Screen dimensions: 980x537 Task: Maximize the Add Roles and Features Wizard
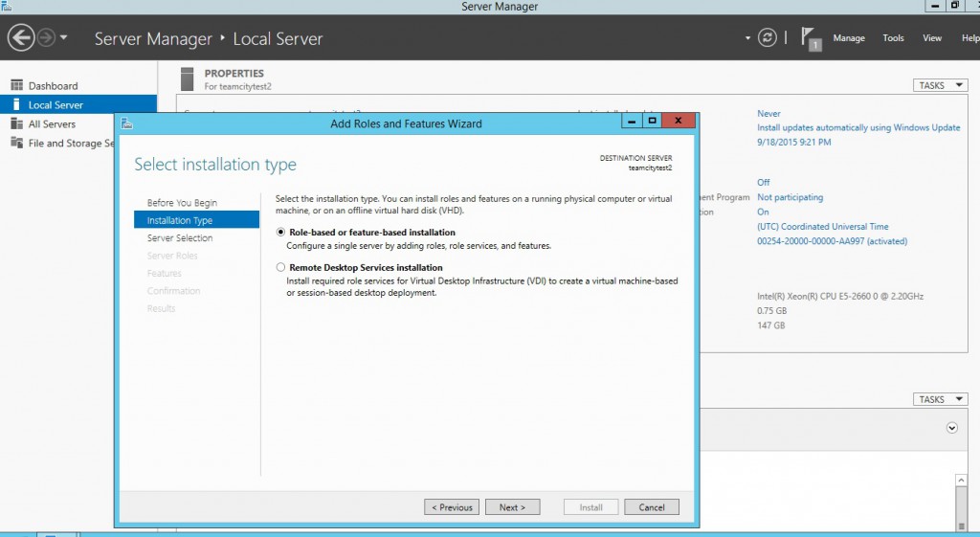pyautogui.click(x=652, y=121)
